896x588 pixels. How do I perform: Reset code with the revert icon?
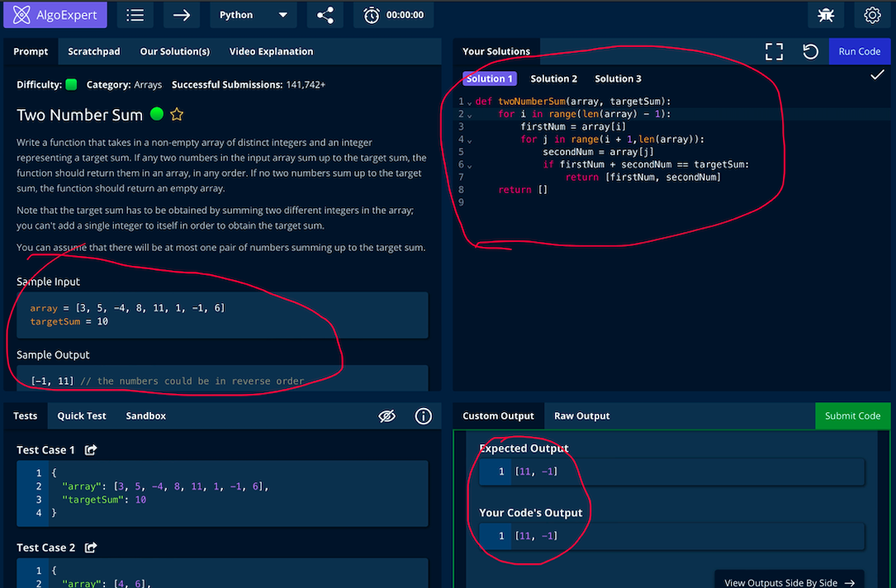(x=810, y=51)
